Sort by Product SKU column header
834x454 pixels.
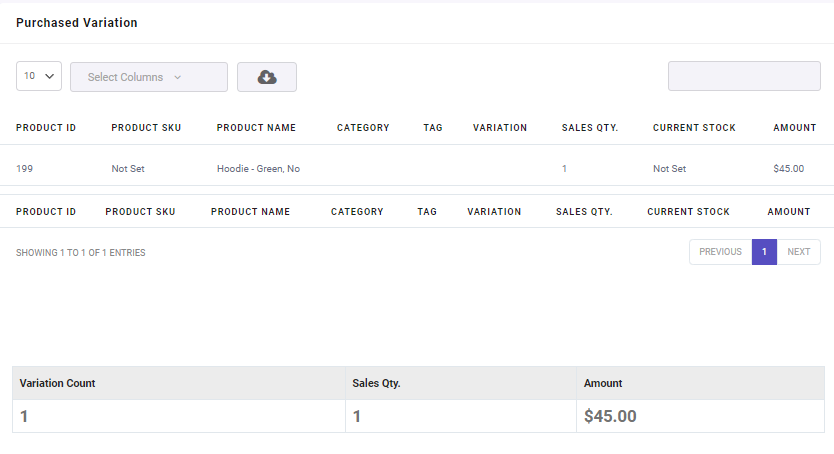tap(146, 128)
